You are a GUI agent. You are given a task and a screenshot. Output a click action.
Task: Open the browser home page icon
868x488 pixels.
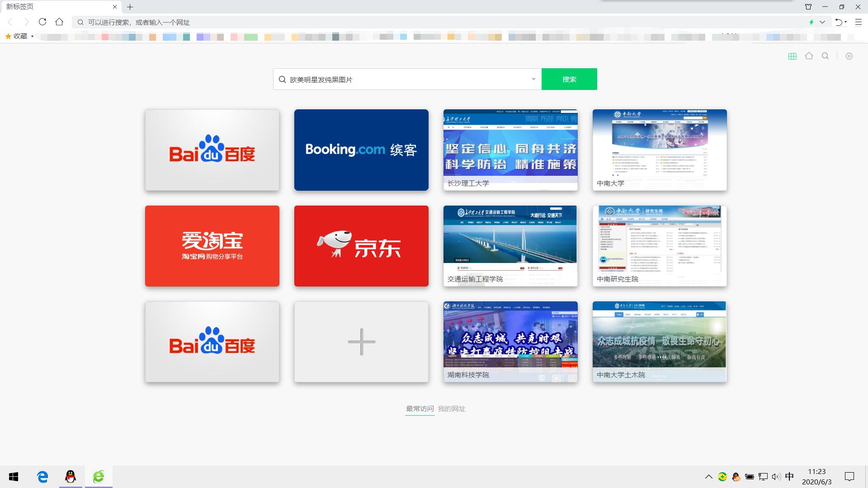[59, 22]
